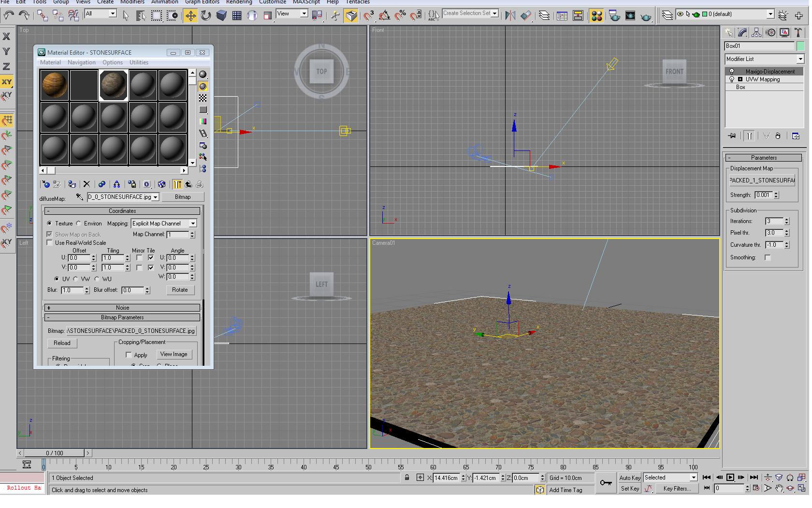
Task: Open the Mirror tool icon
Action: pos(510,15)
